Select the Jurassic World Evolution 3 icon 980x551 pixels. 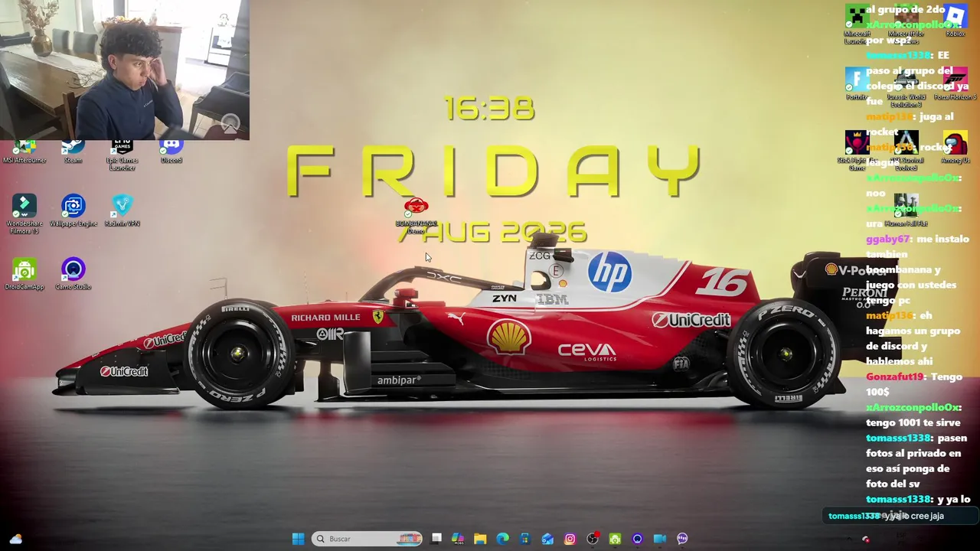pos(906,87)
